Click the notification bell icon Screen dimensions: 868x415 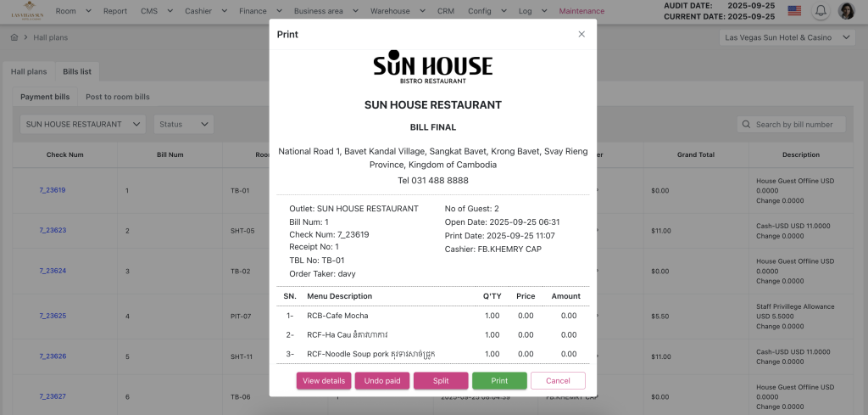(x=821, y=11)
